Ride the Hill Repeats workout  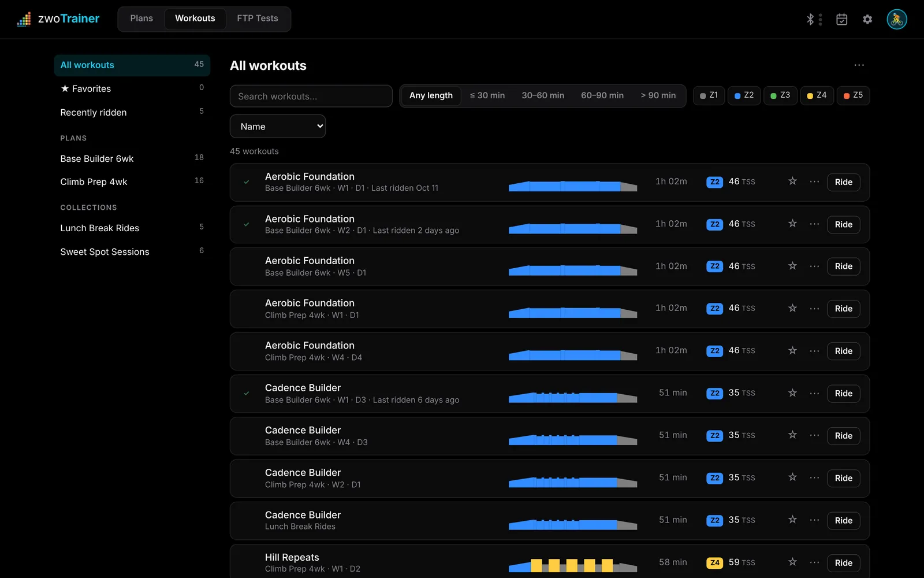pos(843,563)
